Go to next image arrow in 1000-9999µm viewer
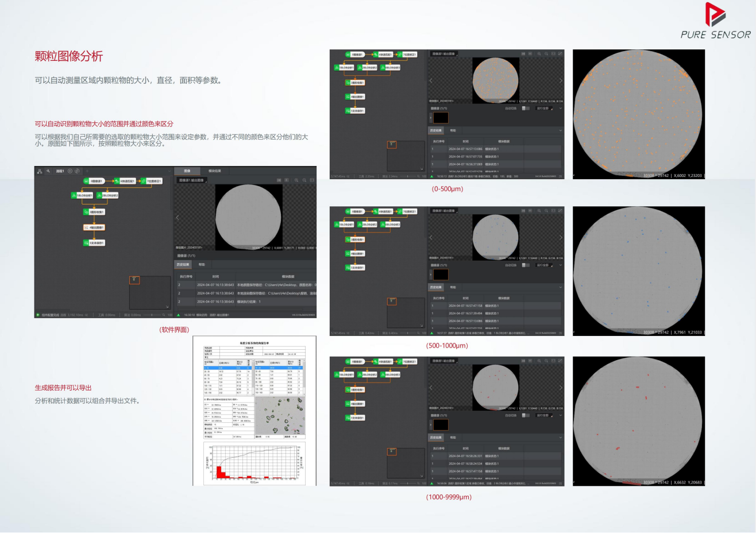This screenshot has width=756, height=533. click(x=561, y=388)
